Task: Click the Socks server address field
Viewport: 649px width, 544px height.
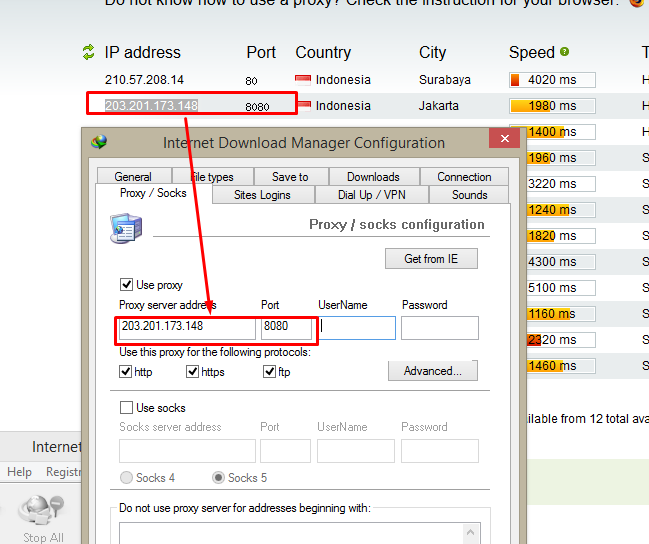Action: tap(187, 451)
